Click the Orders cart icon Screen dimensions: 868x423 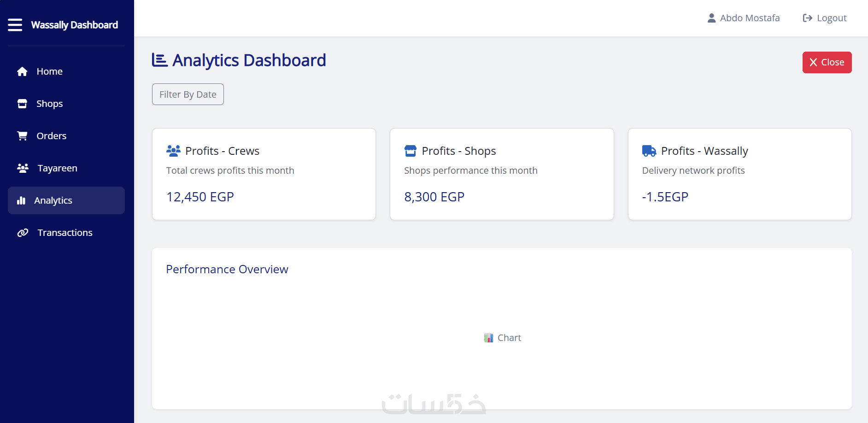[x=22, y=136]
